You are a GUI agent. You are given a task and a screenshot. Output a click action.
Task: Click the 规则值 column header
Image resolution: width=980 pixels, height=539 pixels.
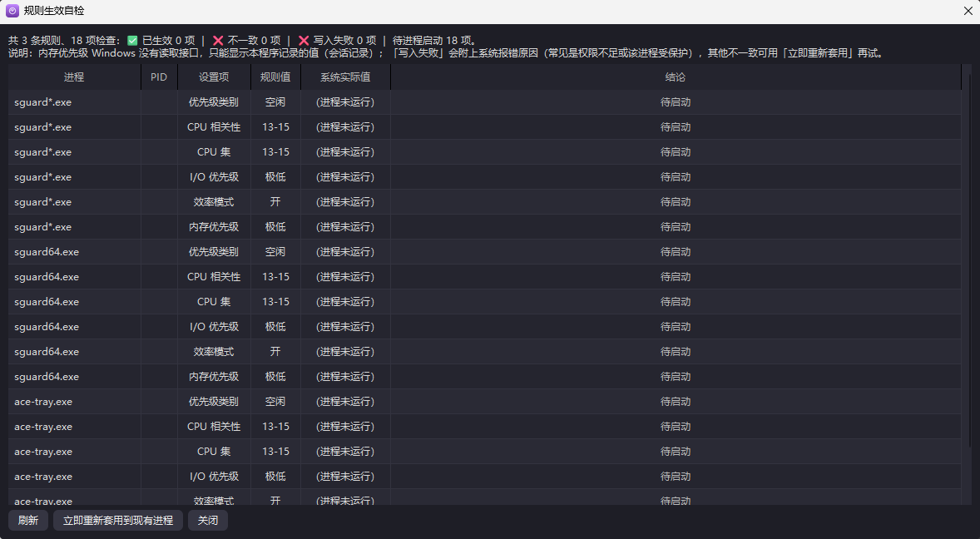(275, 77)
